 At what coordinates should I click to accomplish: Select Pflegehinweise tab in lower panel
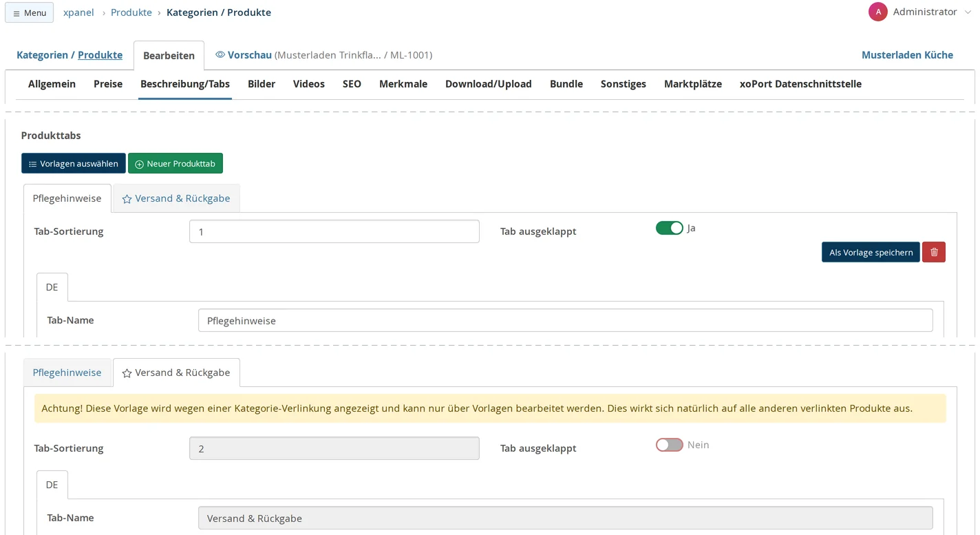67,373
